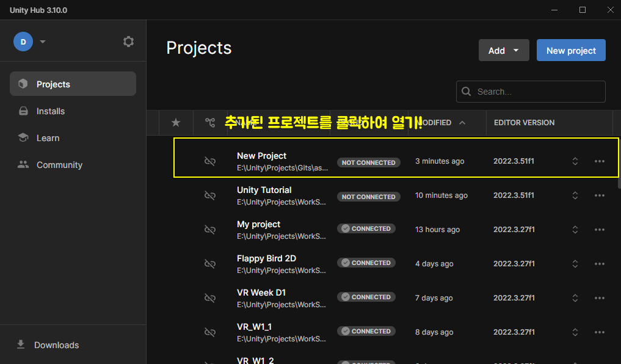621x364 pixels.
Task: Click '13 hours ago' modified time
Action: click(437, 230)
